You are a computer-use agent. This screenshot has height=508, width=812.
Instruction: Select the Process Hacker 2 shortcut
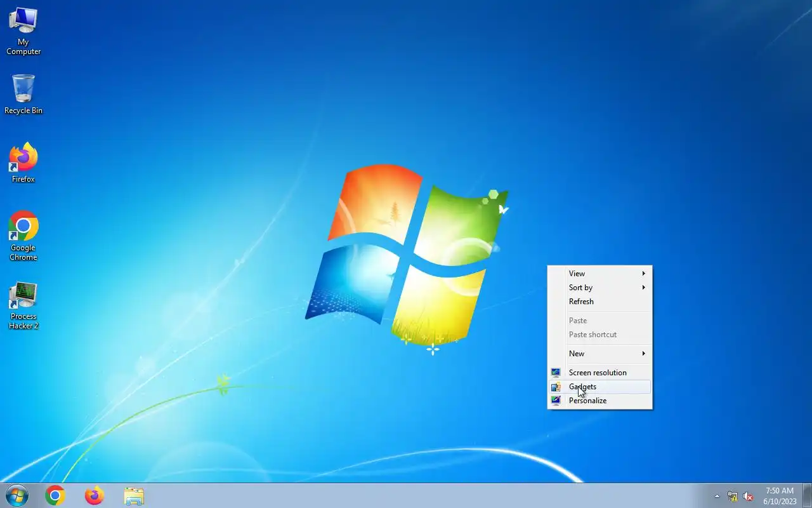(x=23, y=305)
